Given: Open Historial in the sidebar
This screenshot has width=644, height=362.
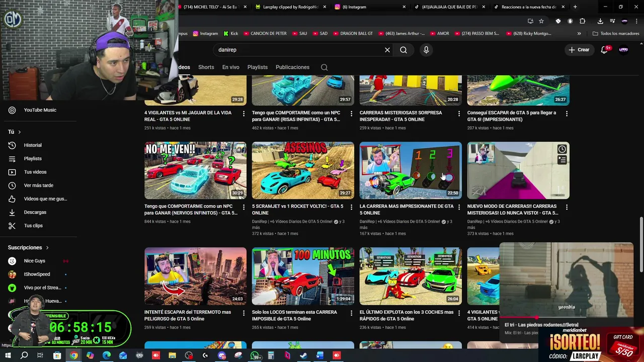Looking at the screenshot, I should [x=32, y=145].
